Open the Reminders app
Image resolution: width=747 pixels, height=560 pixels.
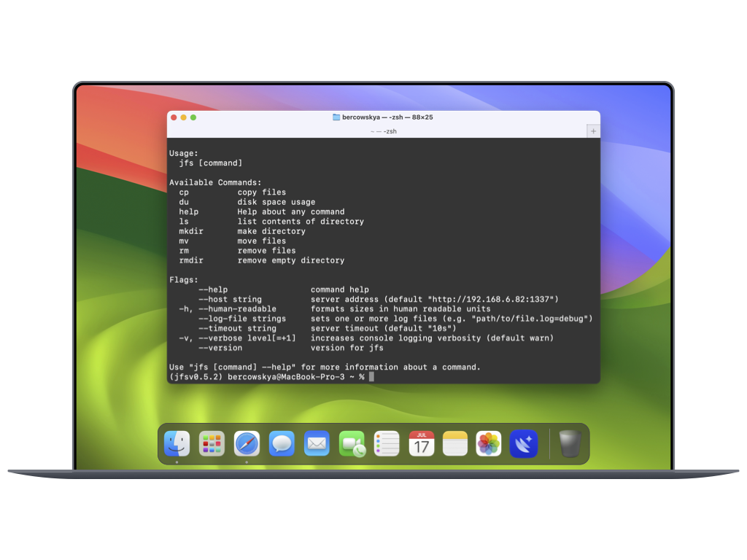pyautogui.click(x=387, y=443)
